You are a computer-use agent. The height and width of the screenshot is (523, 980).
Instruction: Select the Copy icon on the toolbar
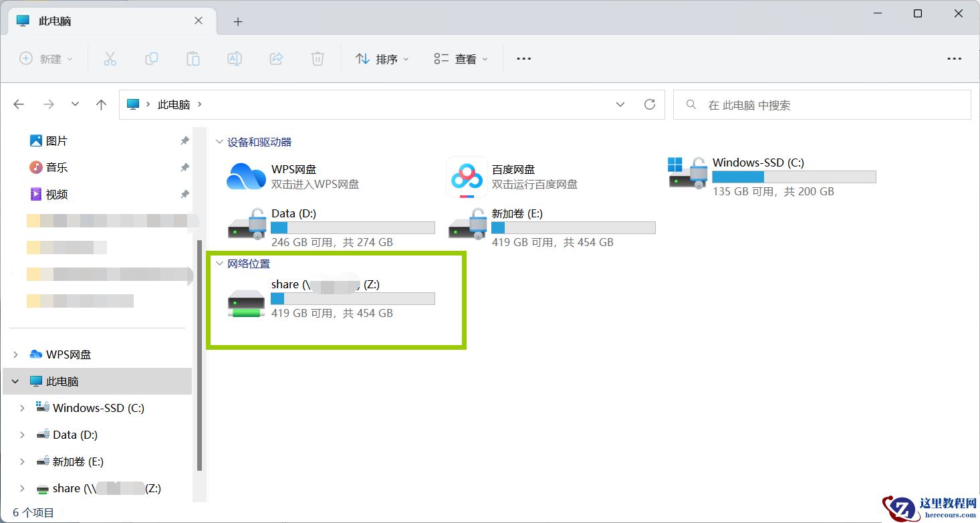point(152,59)
